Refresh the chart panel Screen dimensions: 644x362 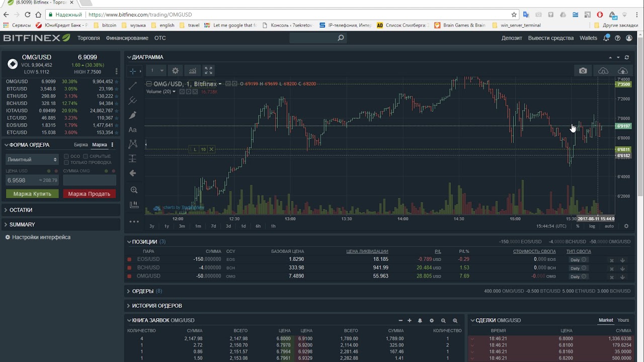pos(627,57)
